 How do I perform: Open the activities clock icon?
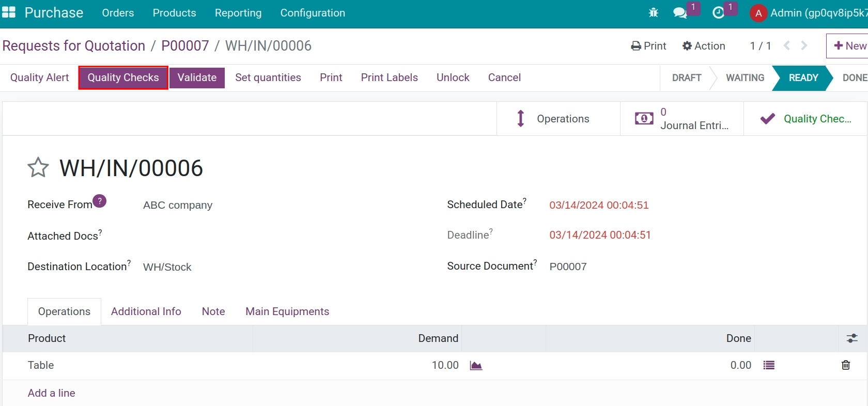coord(718,13)
